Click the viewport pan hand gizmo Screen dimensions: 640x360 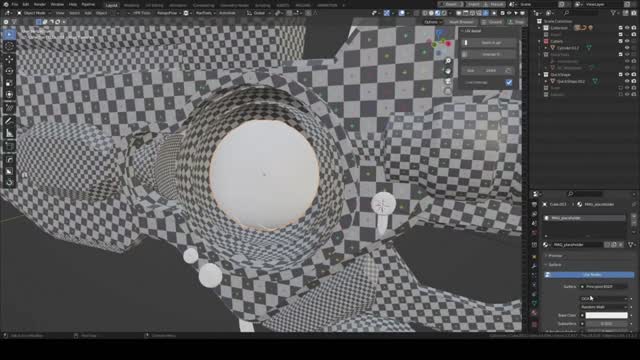(448, 71)
